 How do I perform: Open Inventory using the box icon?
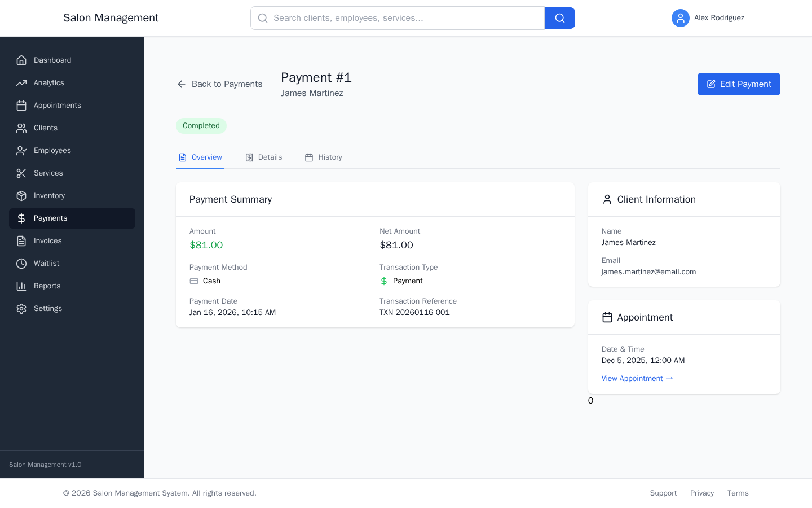(21, 195)
